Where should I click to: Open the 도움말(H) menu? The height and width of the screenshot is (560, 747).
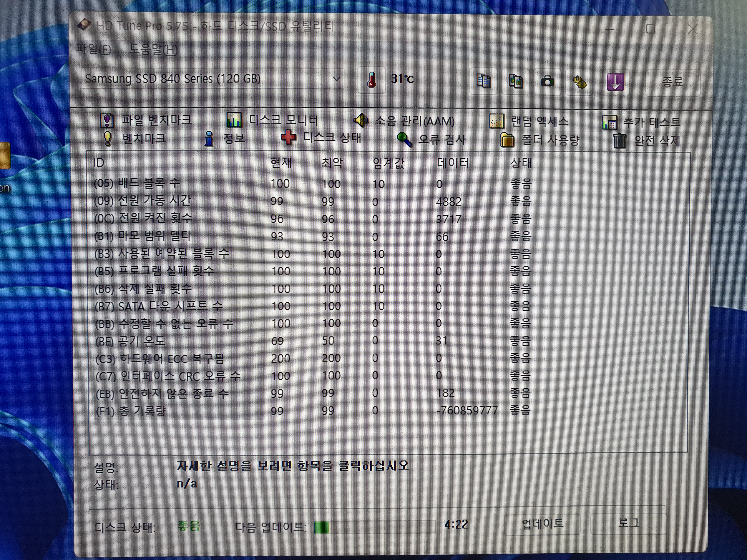coord(153,50)
